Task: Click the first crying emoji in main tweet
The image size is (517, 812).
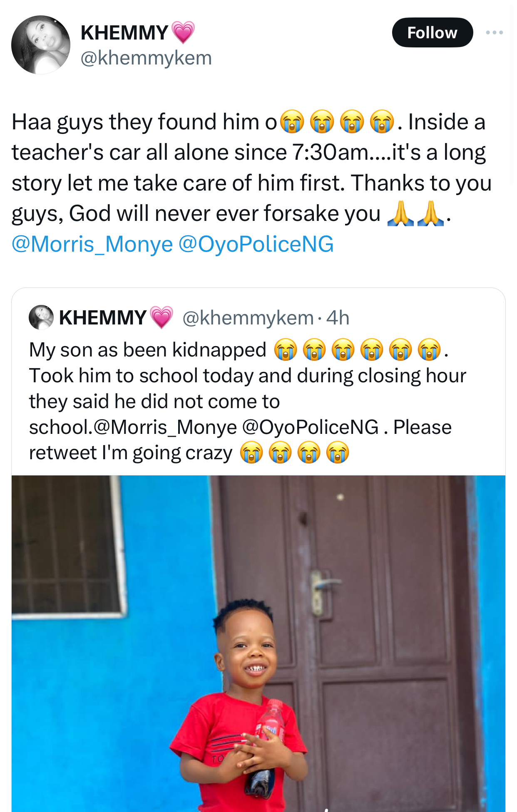Action: coord(292,122)
